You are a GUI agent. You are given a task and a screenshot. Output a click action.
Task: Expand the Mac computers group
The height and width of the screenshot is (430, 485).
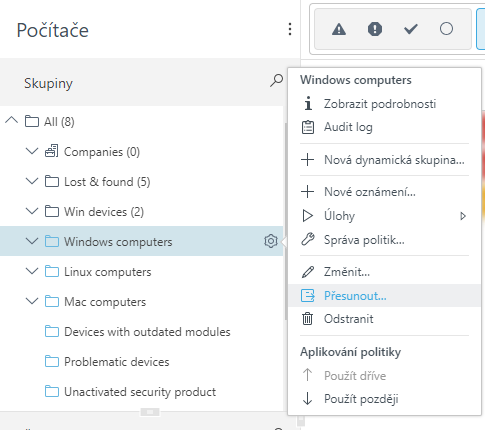point(32,301)
